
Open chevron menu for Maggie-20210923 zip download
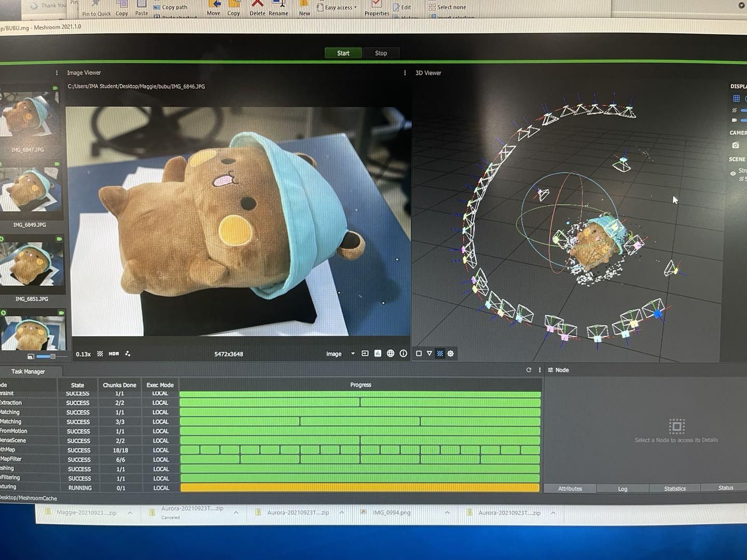[x=130, y=513]
